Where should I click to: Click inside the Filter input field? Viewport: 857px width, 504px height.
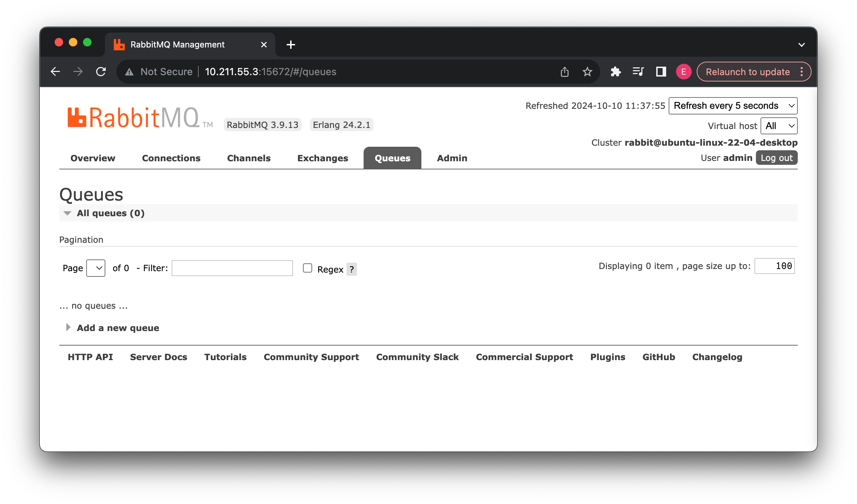pyautogui.click(x=232, y=268)
